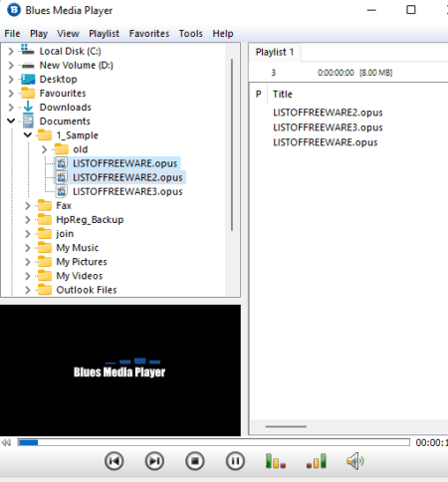
Task: Select the New Volume (D:) drive icon
Action: point(28,66)
